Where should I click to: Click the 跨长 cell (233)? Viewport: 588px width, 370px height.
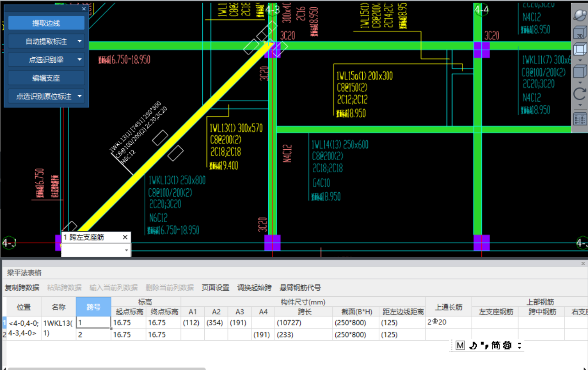click(304, 334)
